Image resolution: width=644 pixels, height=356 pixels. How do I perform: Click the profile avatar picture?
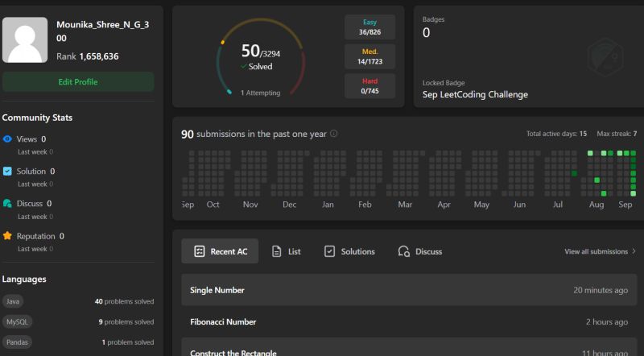(25, 40)
